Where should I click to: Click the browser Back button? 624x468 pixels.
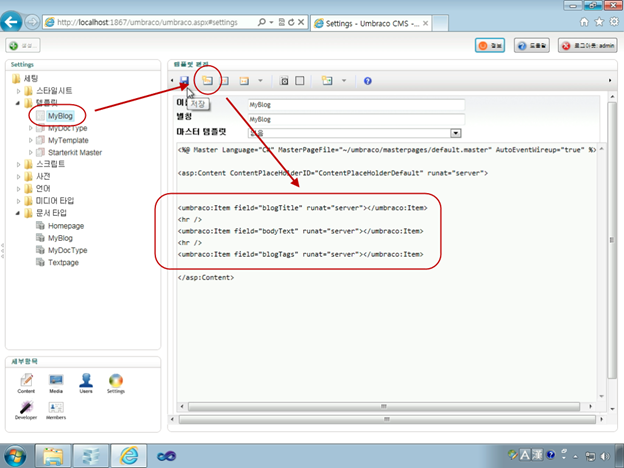11,21
